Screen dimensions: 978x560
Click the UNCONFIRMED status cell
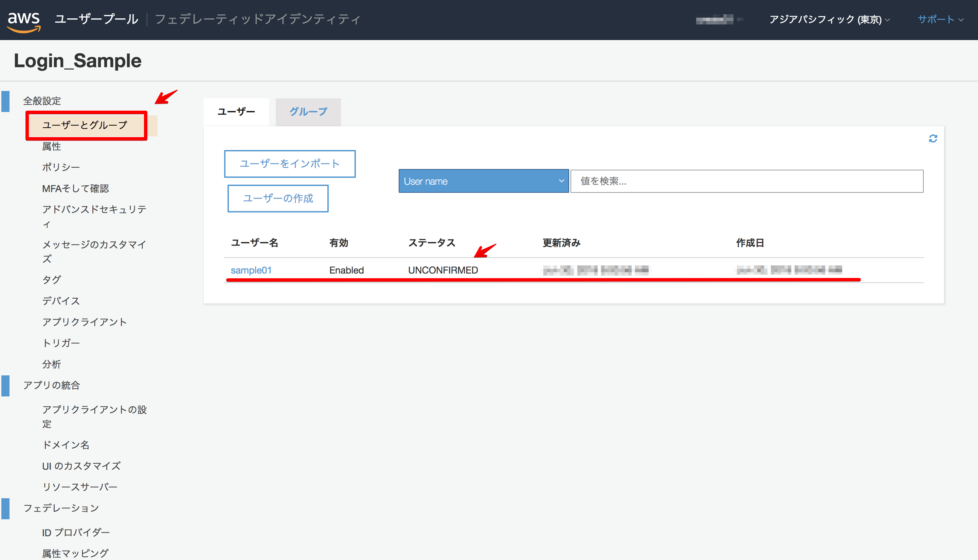(443, 270)
